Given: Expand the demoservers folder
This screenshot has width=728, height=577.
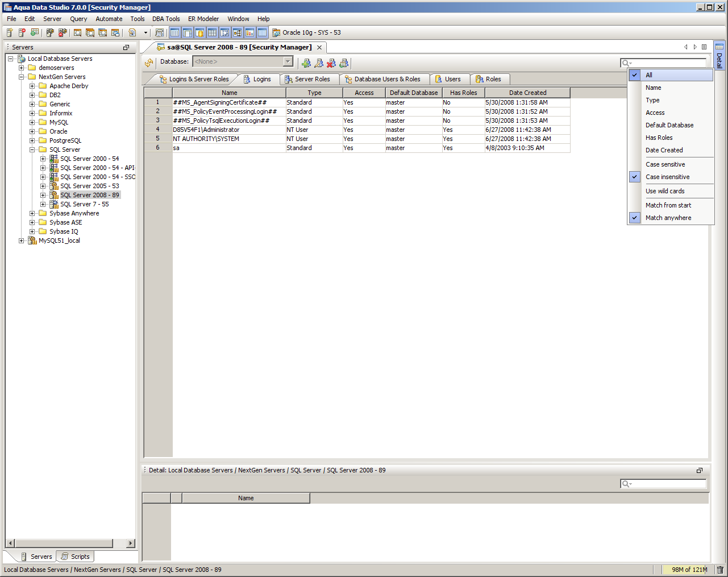Looking at the screenshot, I should [x=21, y=68].
